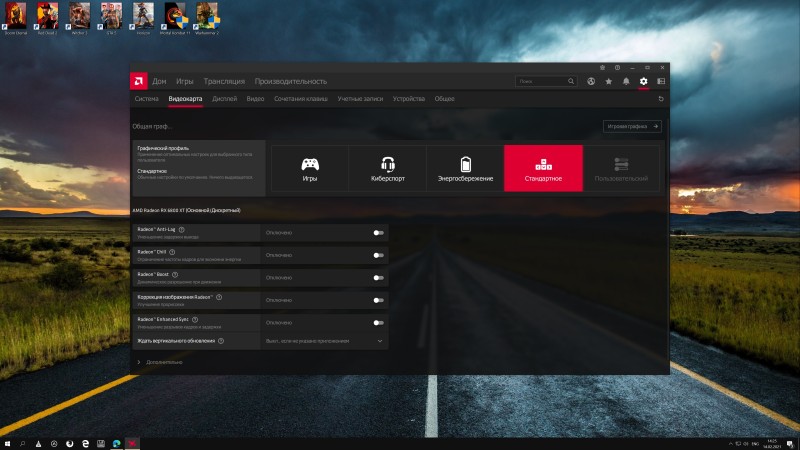Open Warhammer 2 desktop shortcut
Viewport: 800px width, 450px height.
click(x=207, y=19)
